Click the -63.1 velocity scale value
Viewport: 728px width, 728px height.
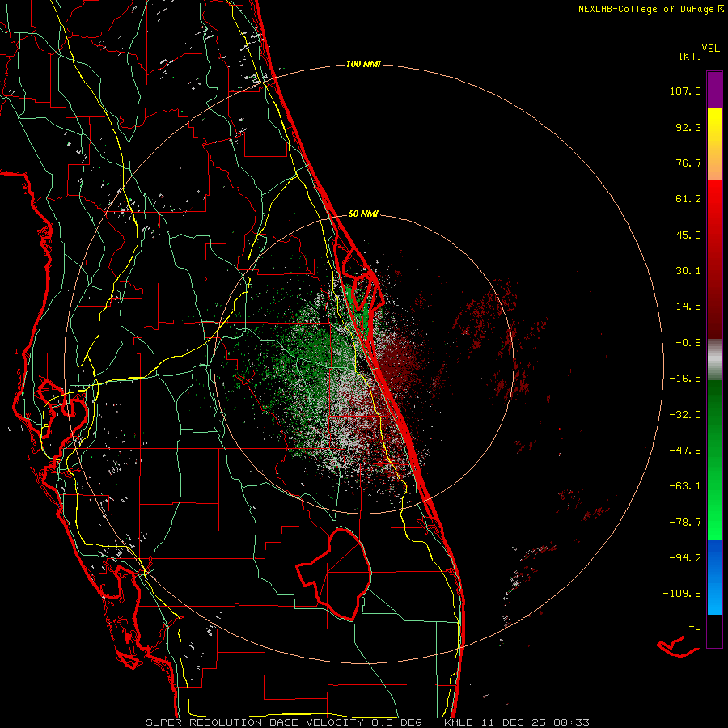[x=685, y=486]
